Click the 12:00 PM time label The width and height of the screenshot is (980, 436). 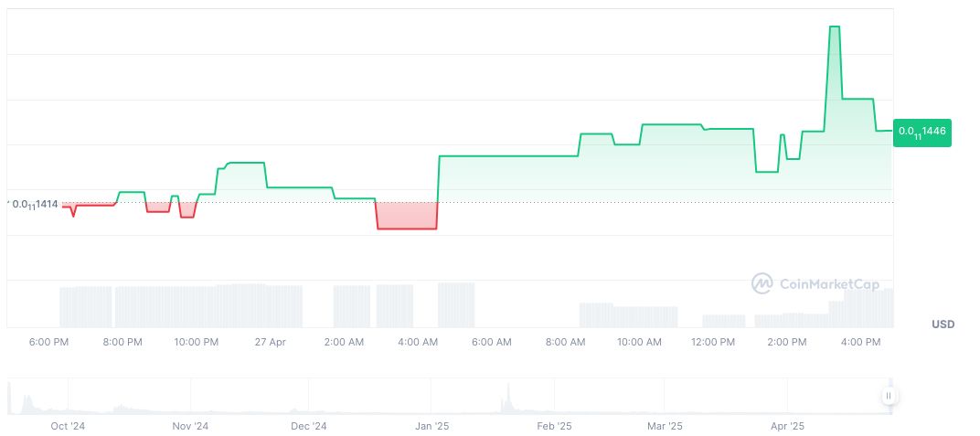pos(713,342)
